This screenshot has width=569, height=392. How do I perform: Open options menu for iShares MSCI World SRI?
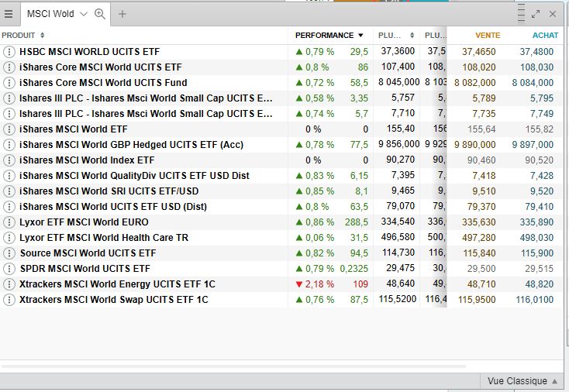tap(9, 191)
